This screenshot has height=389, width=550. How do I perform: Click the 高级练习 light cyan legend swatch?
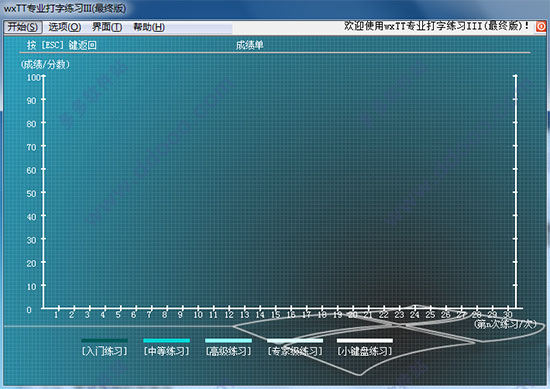point(228,340)
